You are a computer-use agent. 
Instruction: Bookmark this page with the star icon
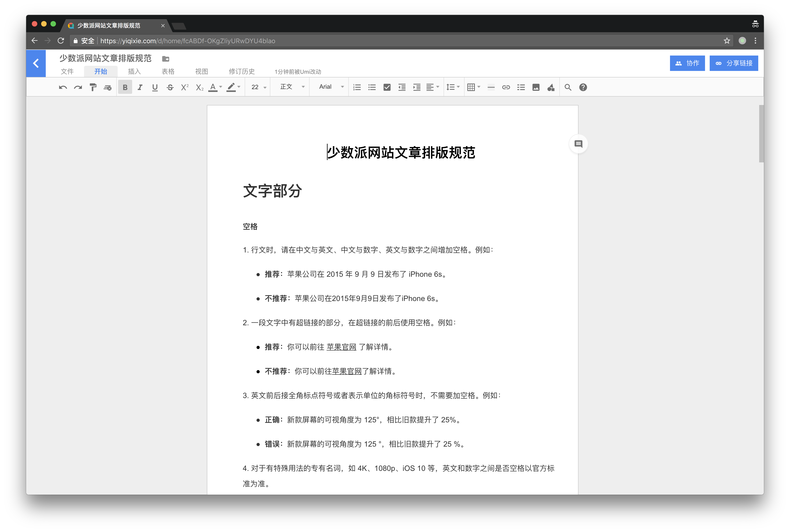coord(727,41)
